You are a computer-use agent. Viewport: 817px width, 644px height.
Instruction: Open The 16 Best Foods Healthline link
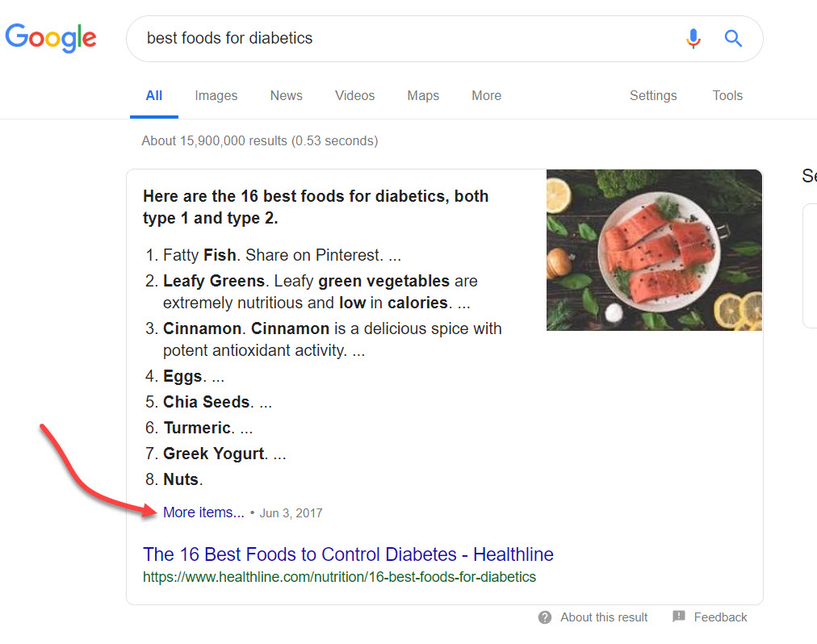click(x=348, y=554)
